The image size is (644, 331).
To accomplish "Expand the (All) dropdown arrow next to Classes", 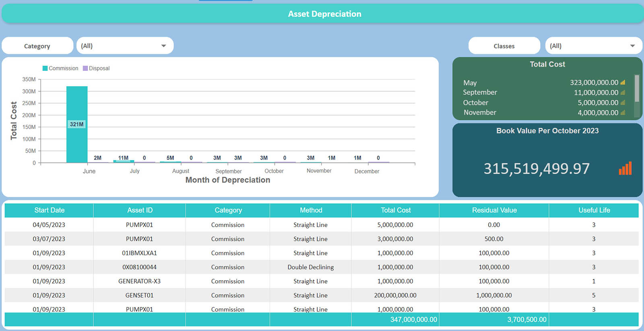I will click(x=632, y=46).
